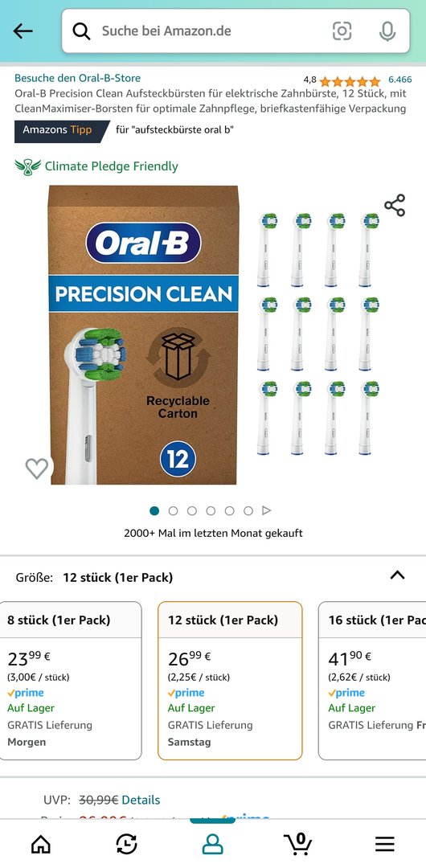Open UVP Details link
This screenshot has width=426, height=868.
[141, 800]
